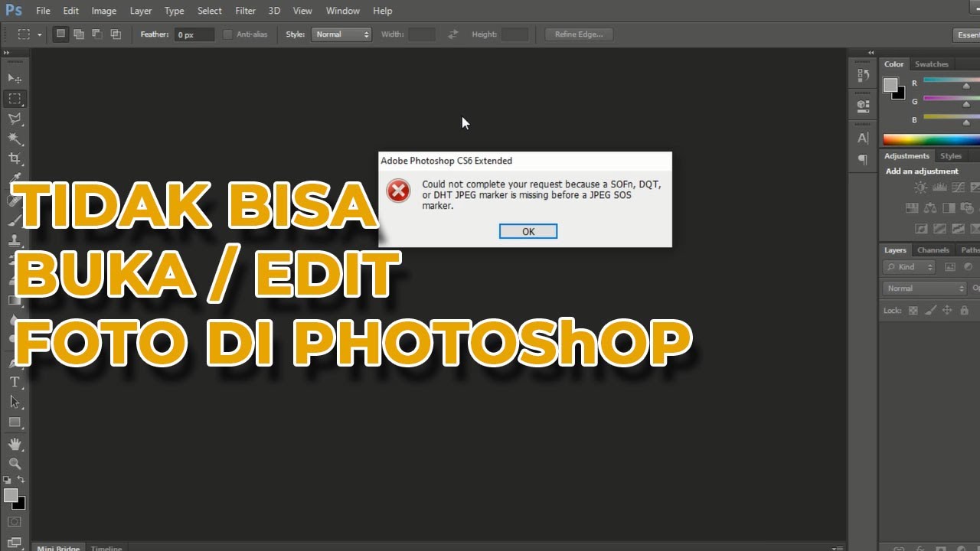Open the Paragraph panel icon
Image resolution: width=980 pixels, height=551 pixels.
[x=863, y=160]
